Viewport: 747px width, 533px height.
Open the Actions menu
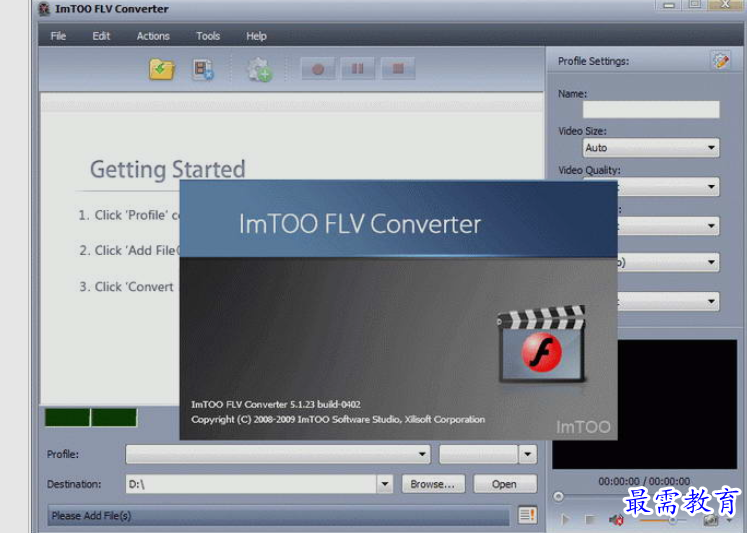click(x=153, y=36)
